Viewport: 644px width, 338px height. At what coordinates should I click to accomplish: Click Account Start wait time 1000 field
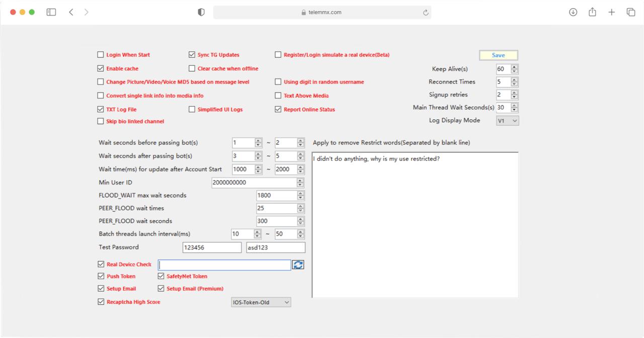coord(243,170)
